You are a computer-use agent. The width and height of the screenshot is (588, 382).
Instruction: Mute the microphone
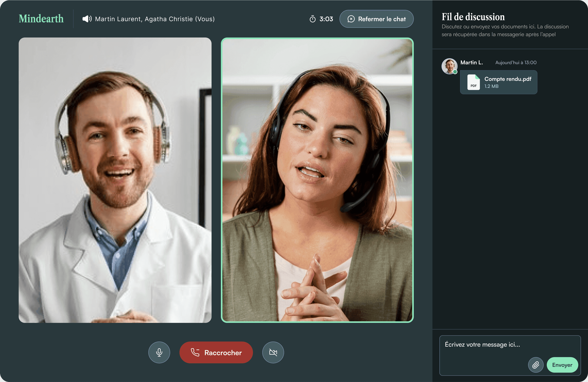coord(159,352)
